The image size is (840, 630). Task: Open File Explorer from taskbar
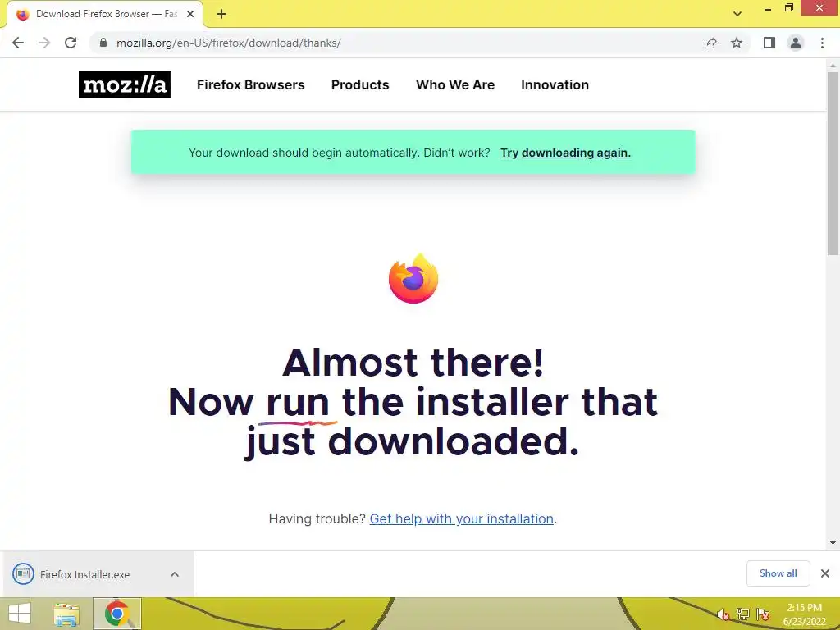(66, 614)
